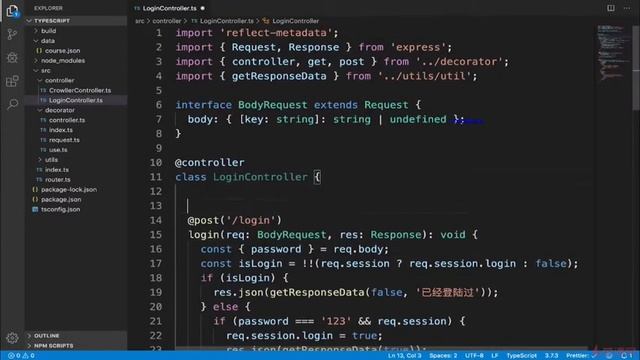Open router.ts file

(76, 180)
